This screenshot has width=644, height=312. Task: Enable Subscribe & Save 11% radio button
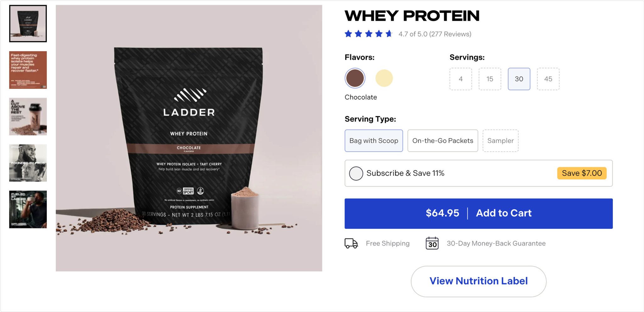(356, 173)
